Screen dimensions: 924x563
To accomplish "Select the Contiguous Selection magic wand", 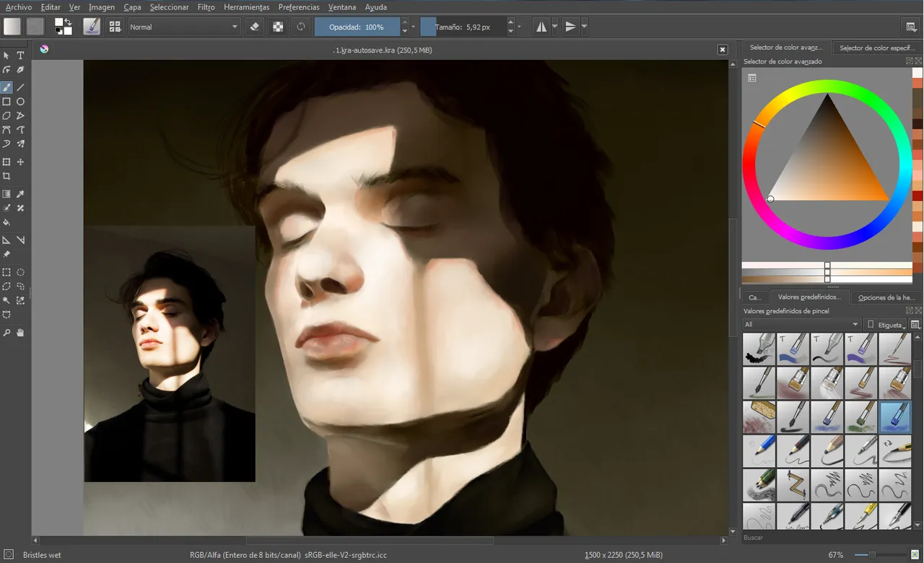I will (6, 300).
